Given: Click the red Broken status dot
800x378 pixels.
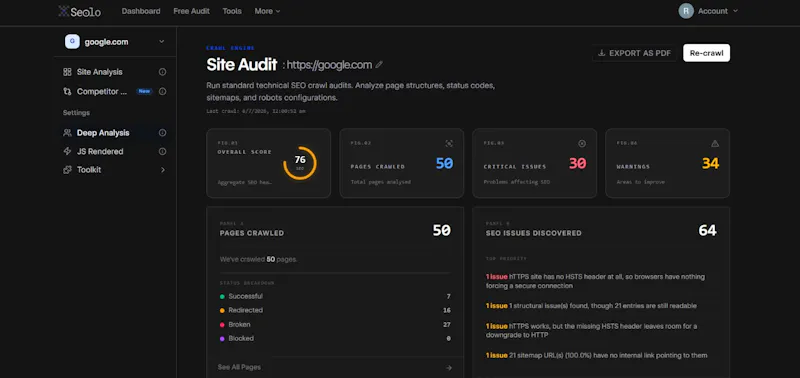Looking at the screenshot, I should coord(222,324).
